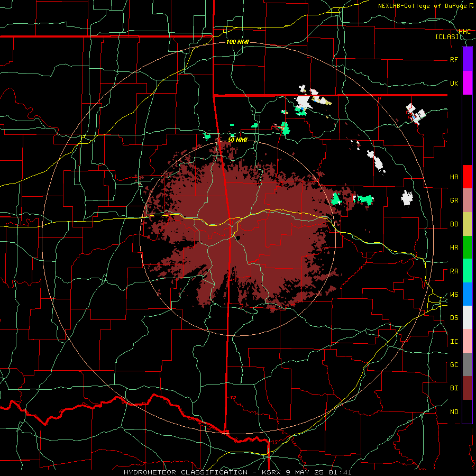Screen dimensions: 476x476
Task: Select the IC ice crystals pink swatch
Action: coord(467,341)
